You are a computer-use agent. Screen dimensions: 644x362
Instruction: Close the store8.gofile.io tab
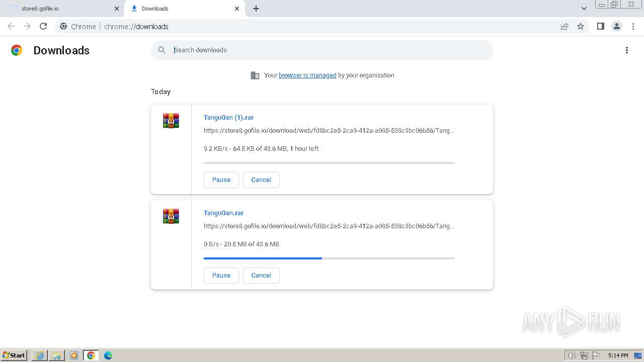117,9
